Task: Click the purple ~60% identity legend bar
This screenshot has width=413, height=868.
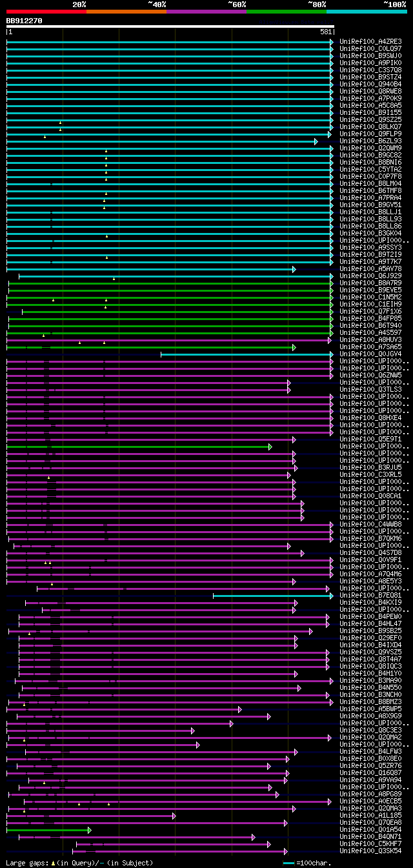Action: coord(206,11)
